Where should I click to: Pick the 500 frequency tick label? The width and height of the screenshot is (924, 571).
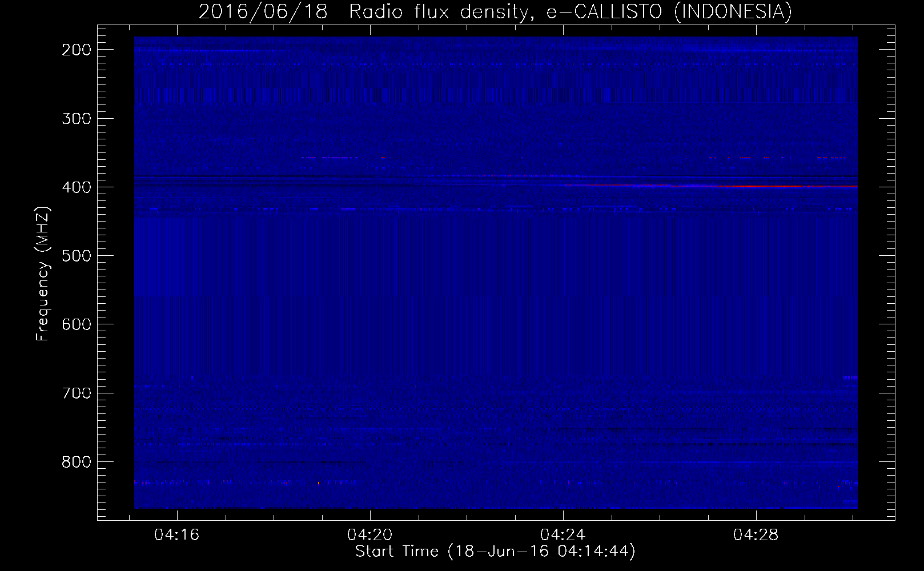tap(75, 255)
